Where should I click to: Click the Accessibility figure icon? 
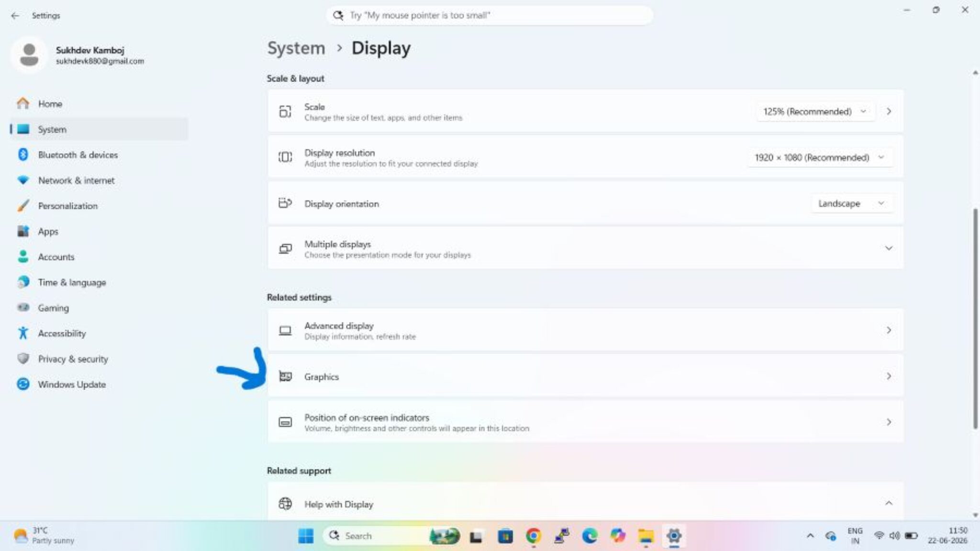[x=23, y=333]
